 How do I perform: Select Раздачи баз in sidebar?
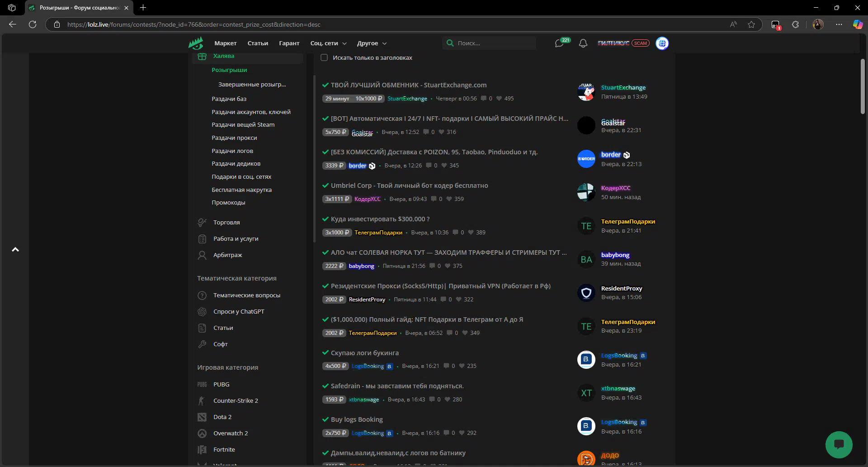coord(229,99)
